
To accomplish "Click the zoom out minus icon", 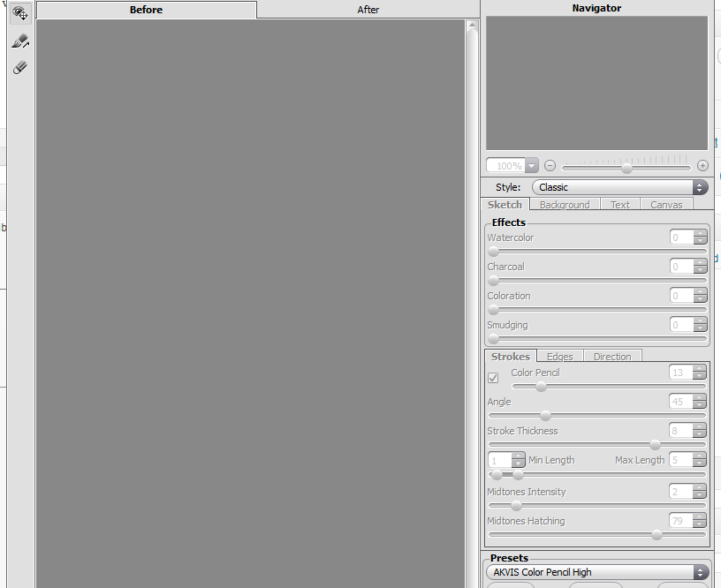I will pyautogui.click(x=550, y=166).
